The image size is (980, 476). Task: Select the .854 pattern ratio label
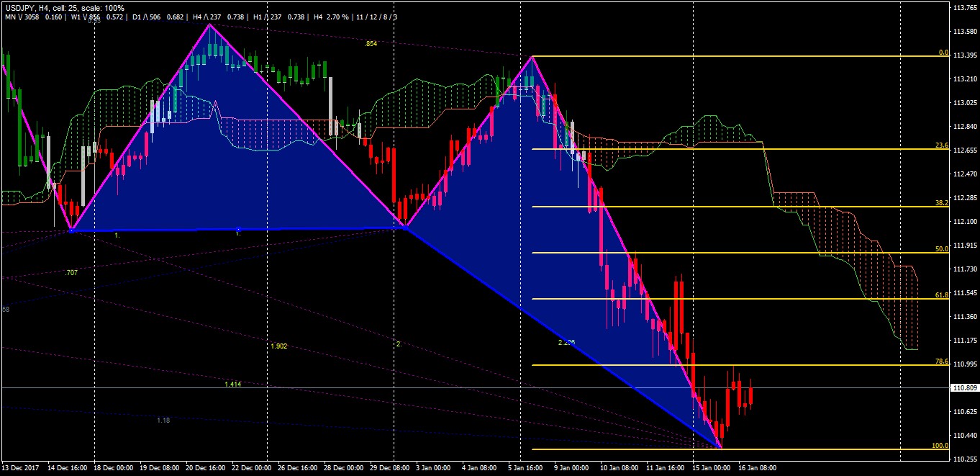(371, 44)
